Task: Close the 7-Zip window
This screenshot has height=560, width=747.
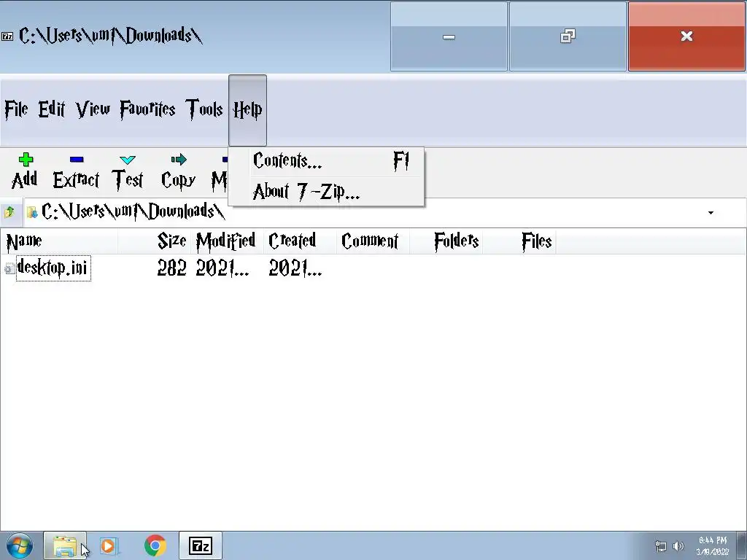Action: (x=686, y=36)
